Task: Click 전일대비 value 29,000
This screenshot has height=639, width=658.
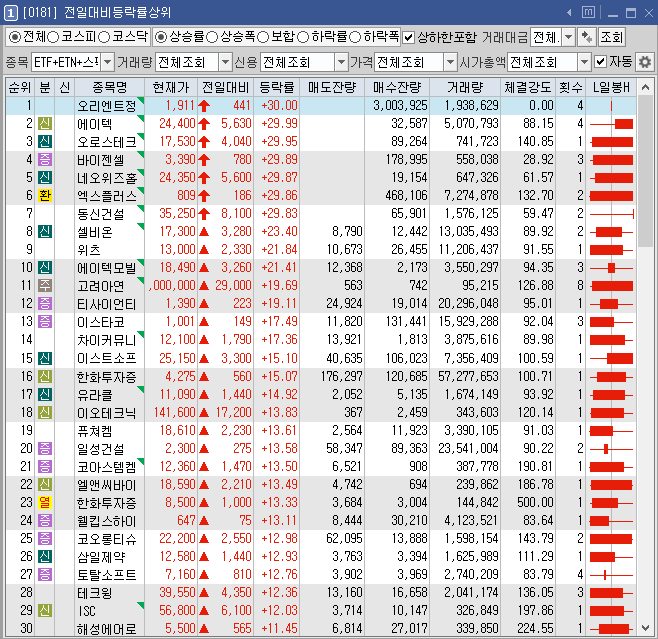Action: 233,285
